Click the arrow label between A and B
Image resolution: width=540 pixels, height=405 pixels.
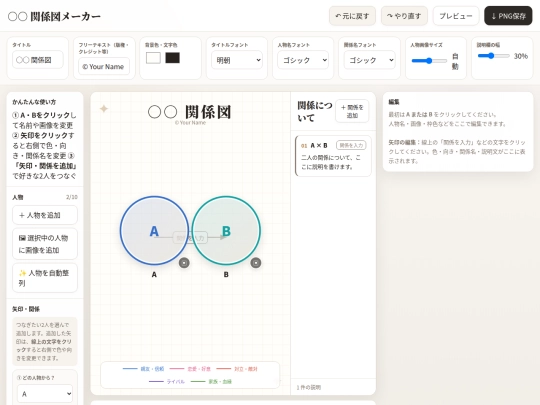click(x=190, y=238)
